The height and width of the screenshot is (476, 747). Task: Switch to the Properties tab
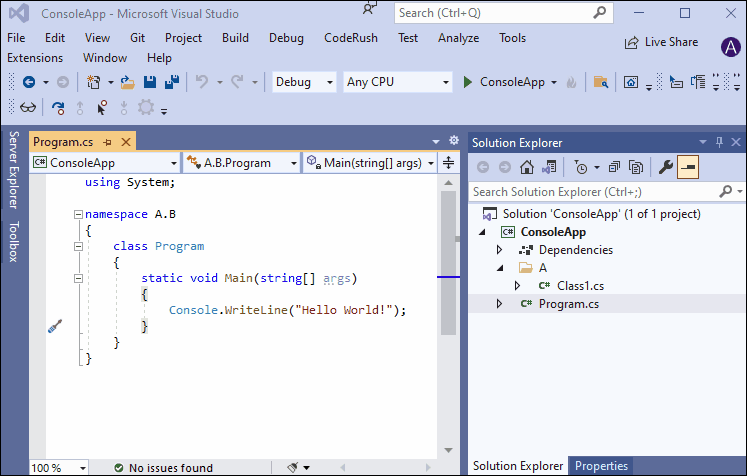coord(601,466)
